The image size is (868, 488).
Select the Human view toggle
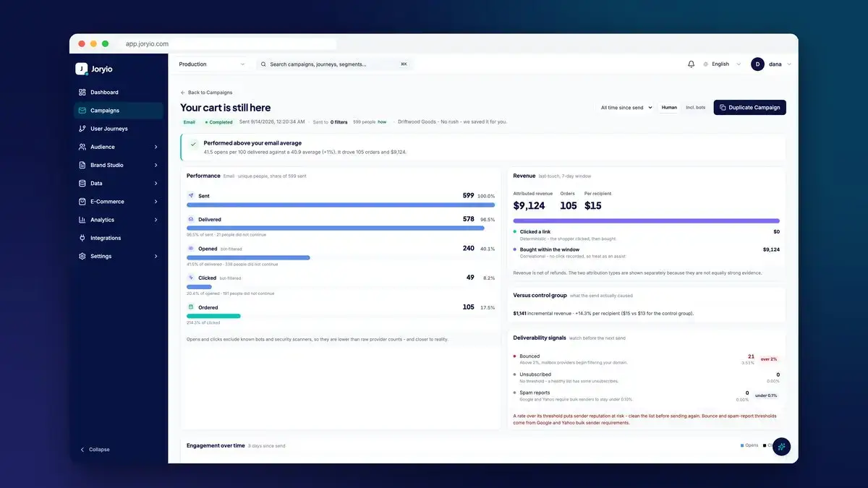coord(669,108)
